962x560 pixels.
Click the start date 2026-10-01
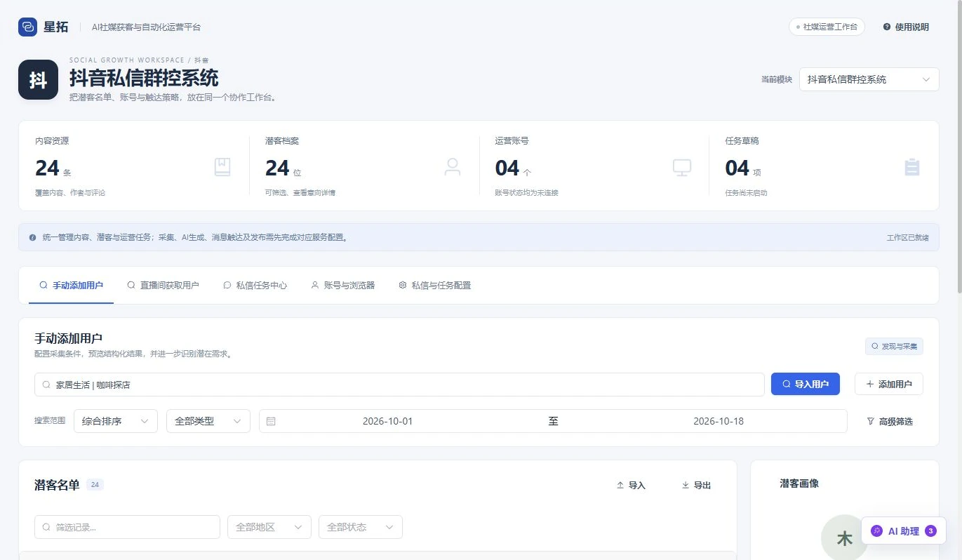click(x=387, y=421)
